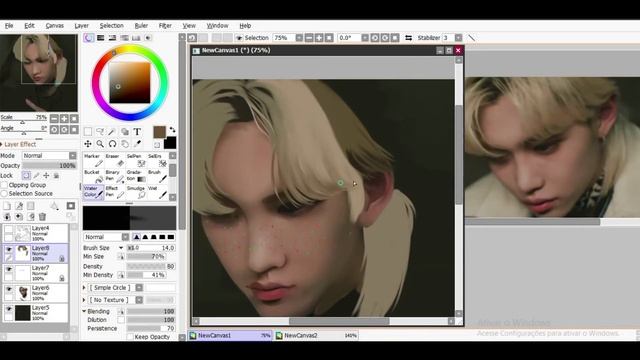This screenshot has width=640, height=360.
Task: Open the Canvas menu
Action: 55,26
